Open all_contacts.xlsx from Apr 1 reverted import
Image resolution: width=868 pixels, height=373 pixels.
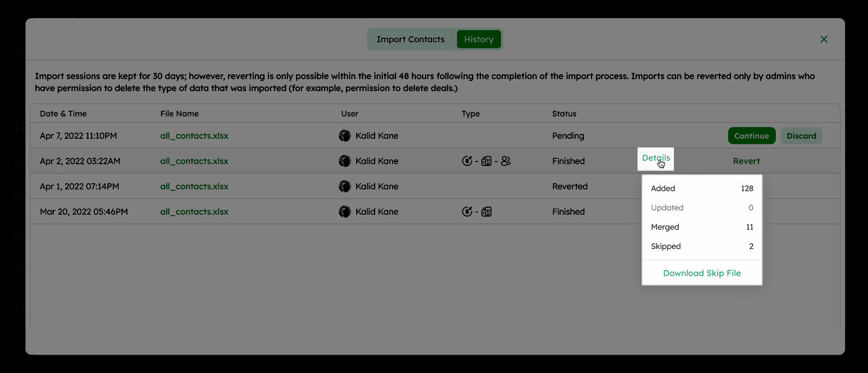click(194, 186)
